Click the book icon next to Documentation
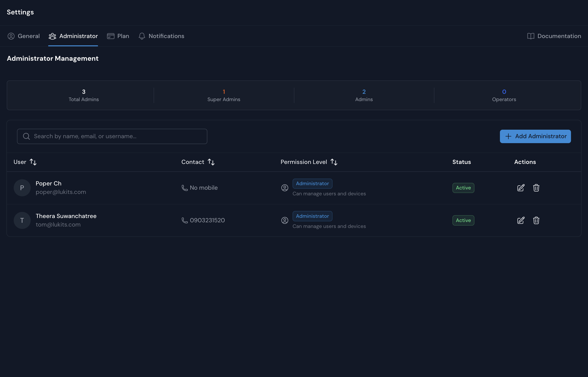 [x=530, y=36]
